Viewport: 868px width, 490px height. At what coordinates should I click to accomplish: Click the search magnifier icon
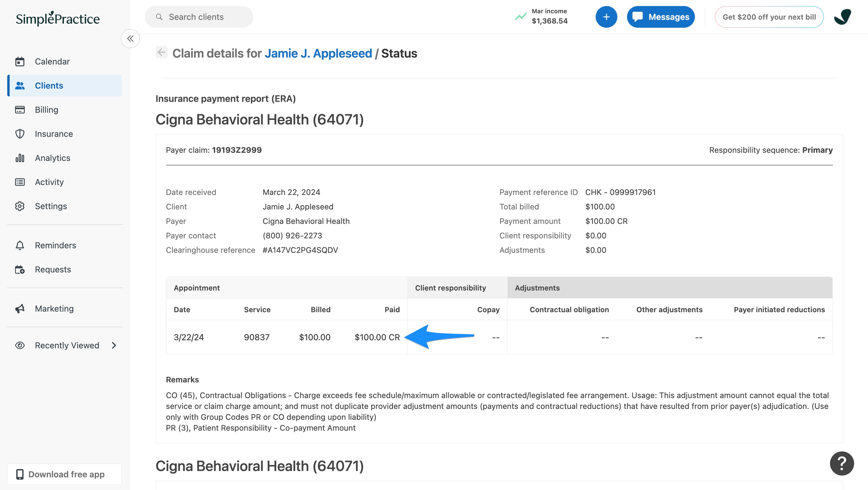(x=159, y=17)
